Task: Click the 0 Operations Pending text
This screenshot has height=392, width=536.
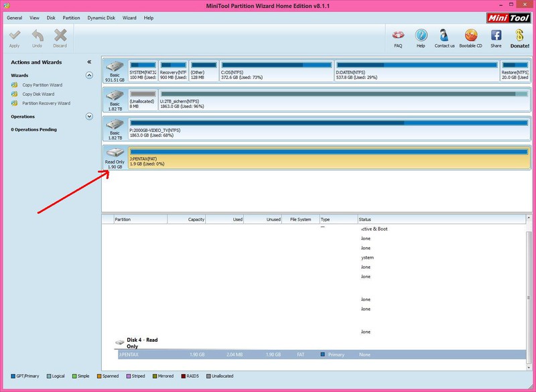Action: point(34,129)
